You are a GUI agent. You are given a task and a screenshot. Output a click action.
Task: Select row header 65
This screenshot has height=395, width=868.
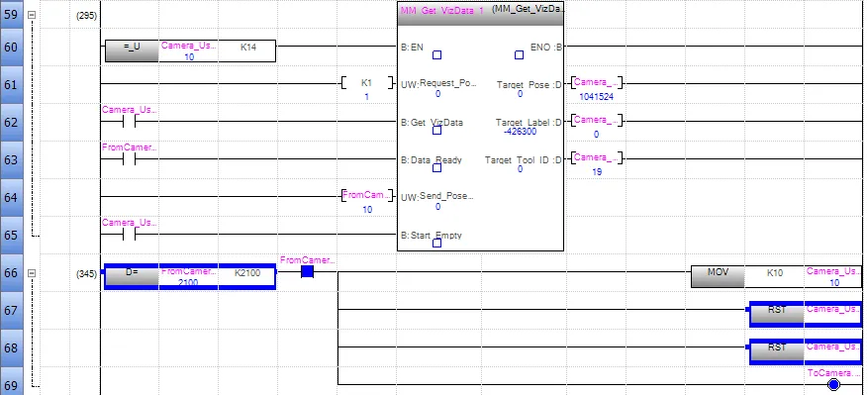click(11, 236)
